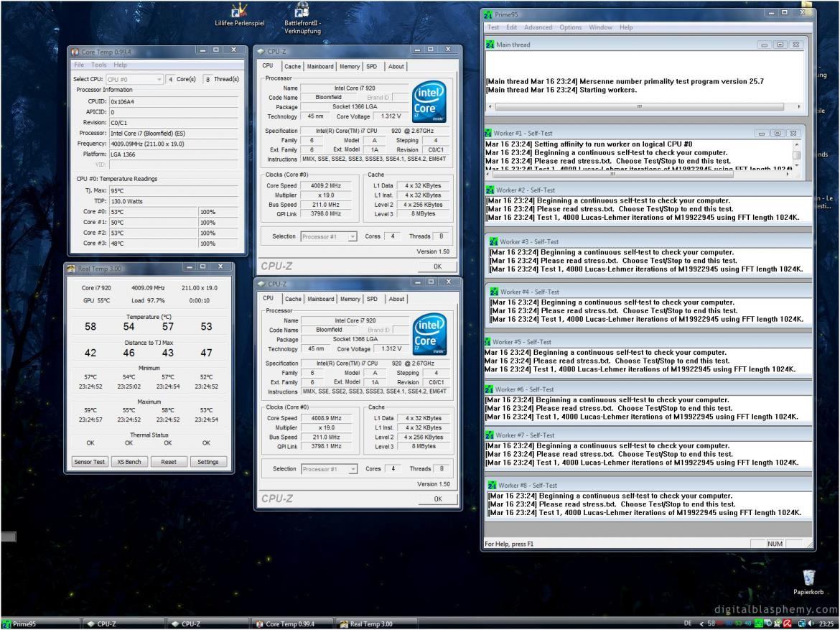The height and width of the screenshot is (630, 840).
Task: Click the Worker #5 Self-Test window icon
Action: pos(488,341)
